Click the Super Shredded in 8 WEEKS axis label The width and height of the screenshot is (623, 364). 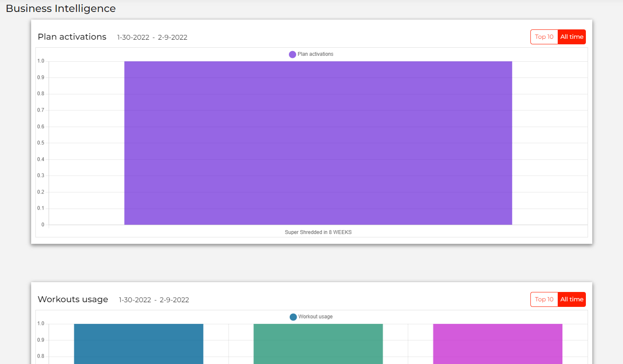318,232
